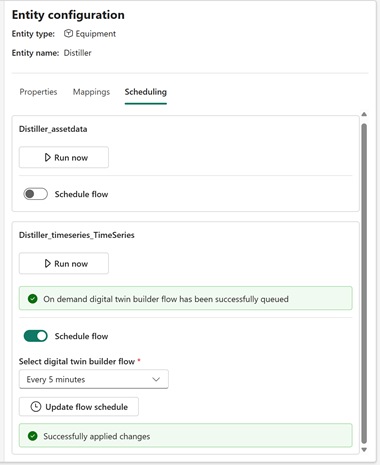Enable Schedule flow for Distiller_assetdata
This screenshot has height=465, width=380.
coord(36,194)
